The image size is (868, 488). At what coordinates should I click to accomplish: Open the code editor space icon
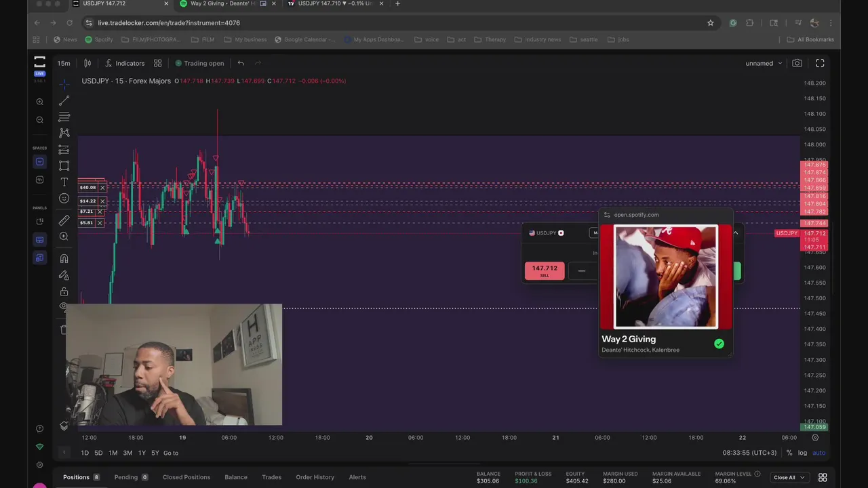pos(39,180)
